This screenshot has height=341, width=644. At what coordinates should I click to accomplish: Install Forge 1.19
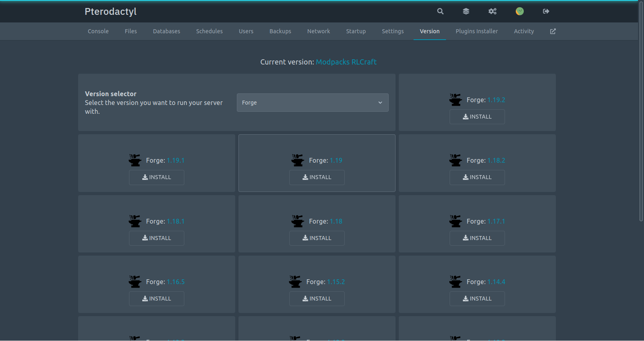tap(317, 177)
